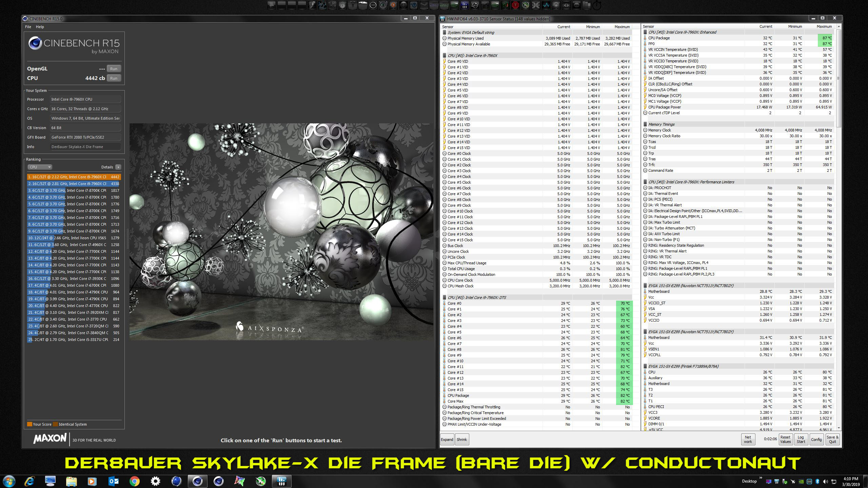Click HWiNFO right pane vertical scrollbar
This screenshot has height=488, width=868.
(x=839, y=78)
